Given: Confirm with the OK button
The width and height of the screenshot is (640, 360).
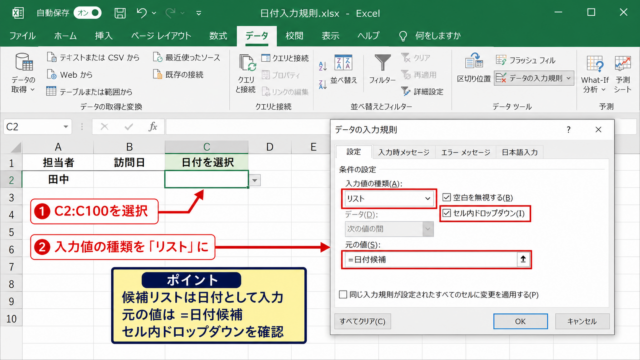Looking at the screenshot, I should pos(520,321).
